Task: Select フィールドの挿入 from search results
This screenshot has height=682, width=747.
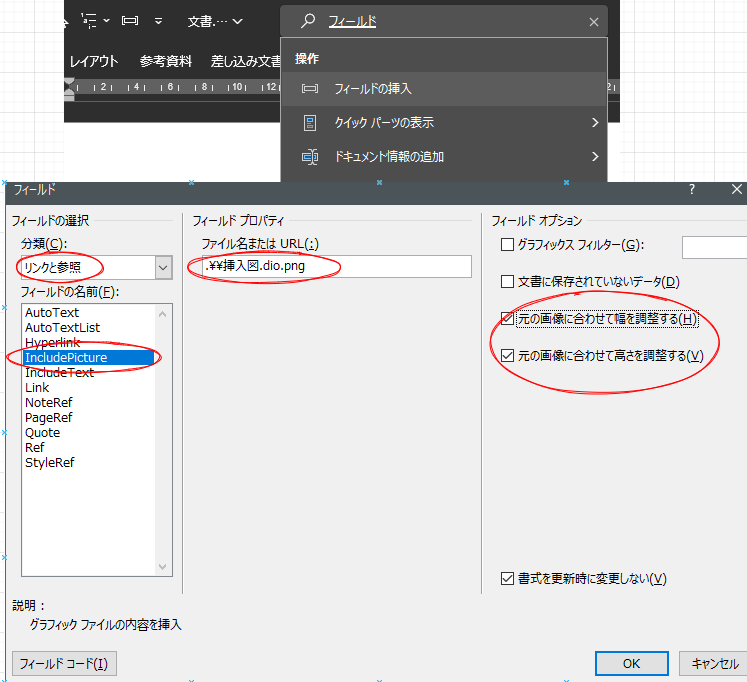Action: coord(444,89)
